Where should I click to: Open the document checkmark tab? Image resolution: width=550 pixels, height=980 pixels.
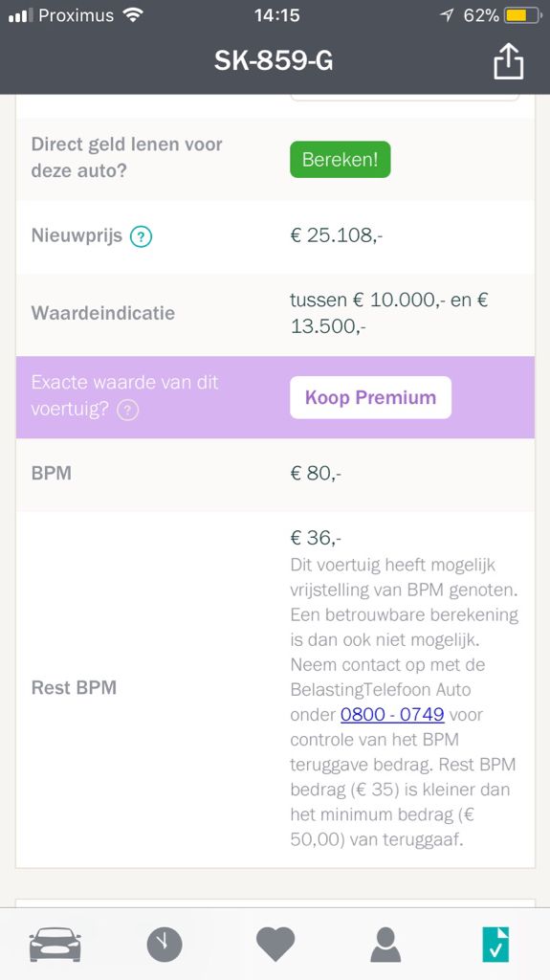pos(495,945)
